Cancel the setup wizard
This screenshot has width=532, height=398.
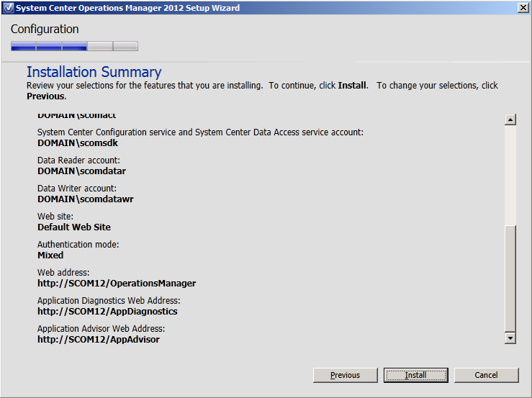coord(486,375)
